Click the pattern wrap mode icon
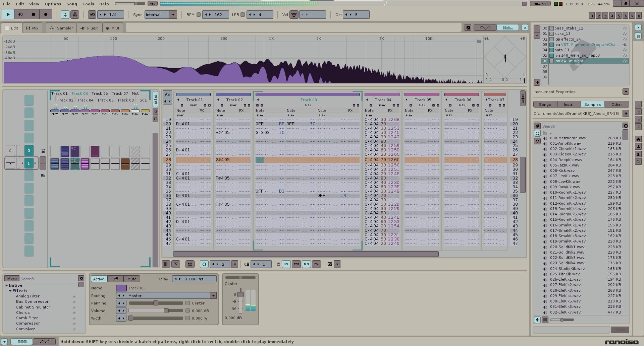Viewport: 644px width, 346px height. pyautogui.click(x=176, y=264)
